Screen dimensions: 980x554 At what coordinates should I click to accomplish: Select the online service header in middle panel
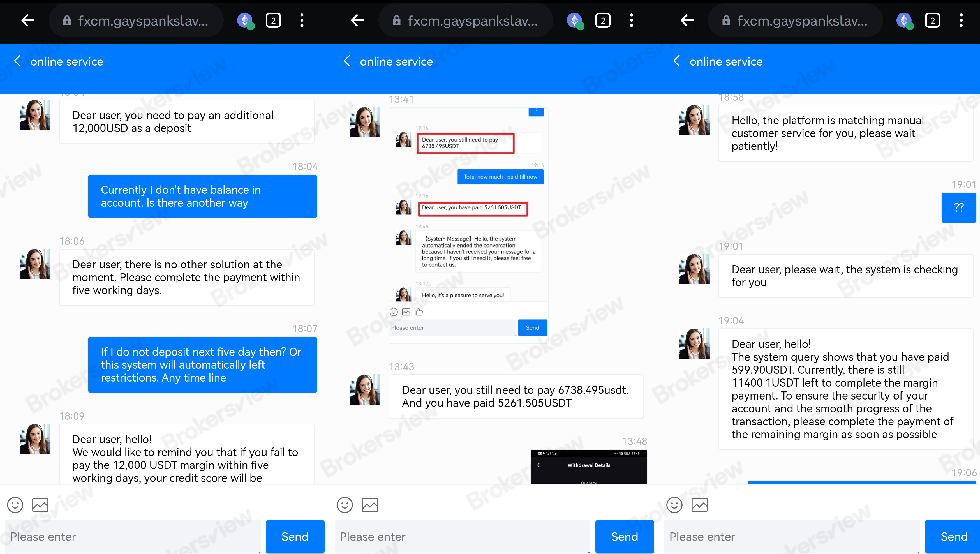pyautogui.click(x=396, y=61)
